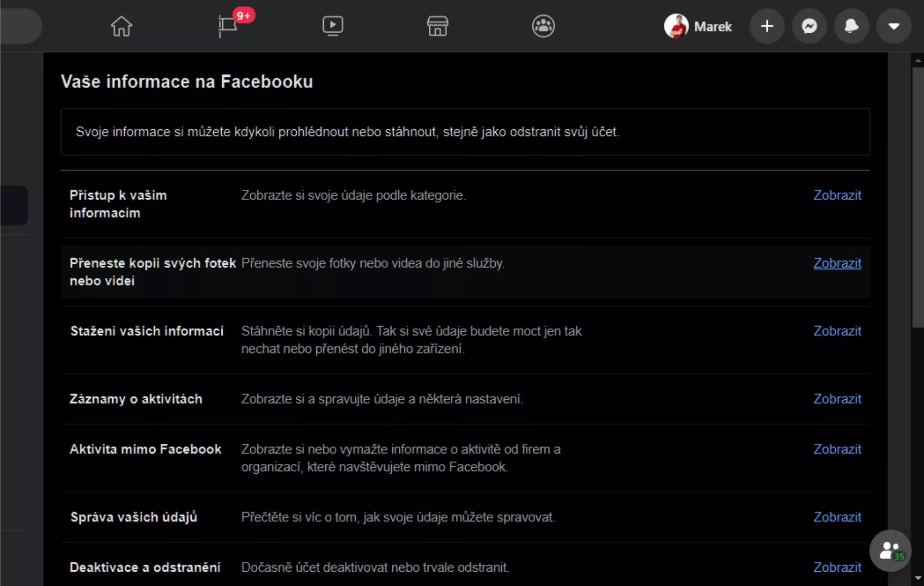Click the plus Create button
This screenshot has width=924, height=586.
(x=767, y=26)
